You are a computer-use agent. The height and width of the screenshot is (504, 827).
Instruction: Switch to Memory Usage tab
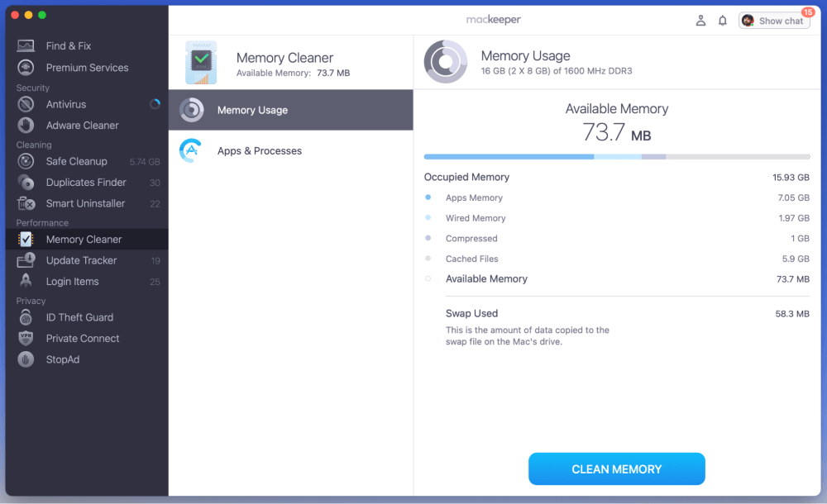point(290,110)
